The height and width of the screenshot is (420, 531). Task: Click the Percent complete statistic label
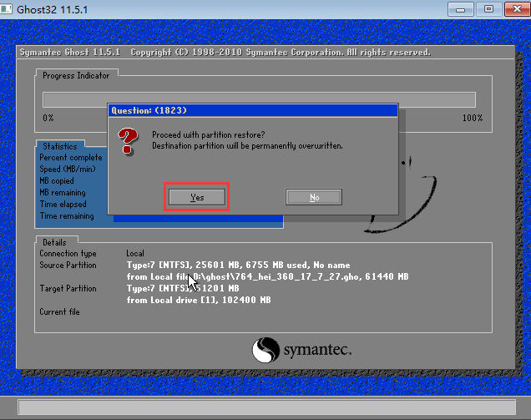point(71,157)
